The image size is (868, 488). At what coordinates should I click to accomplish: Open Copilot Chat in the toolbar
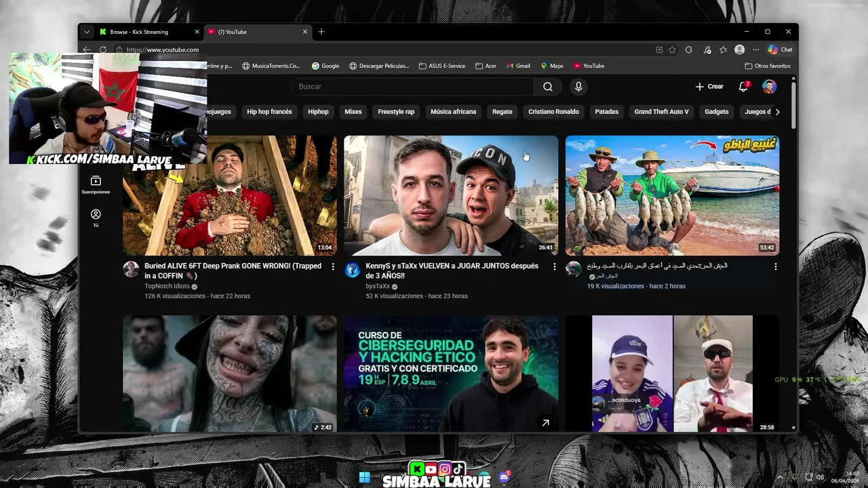click(780, 49)
